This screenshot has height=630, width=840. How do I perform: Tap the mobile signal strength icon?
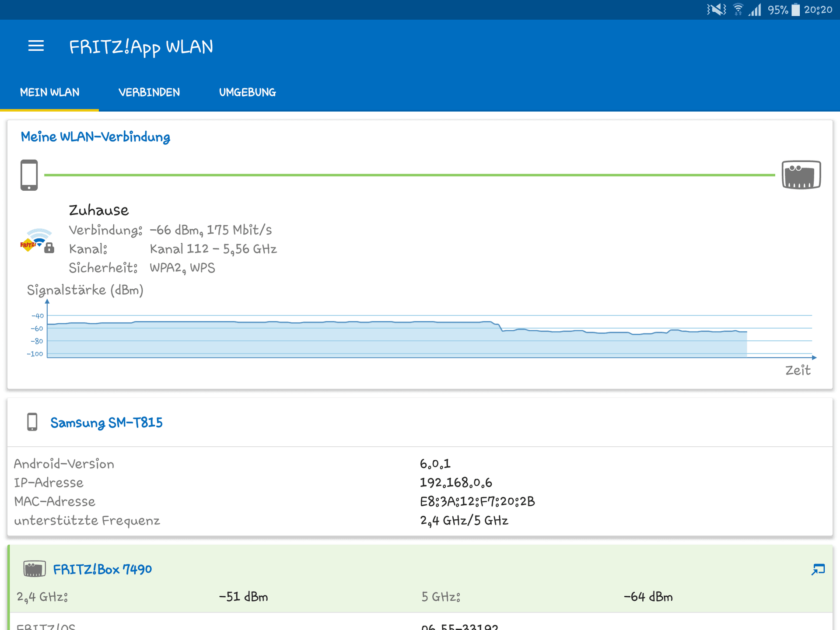755,10
